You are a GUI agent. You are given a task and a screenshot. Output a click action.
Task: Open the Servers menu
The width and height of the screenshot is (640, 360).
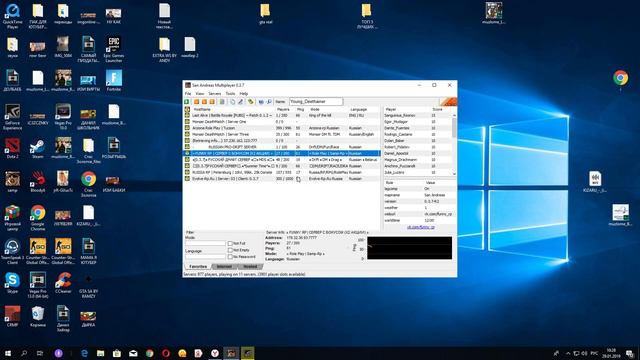tap(215, 94)
